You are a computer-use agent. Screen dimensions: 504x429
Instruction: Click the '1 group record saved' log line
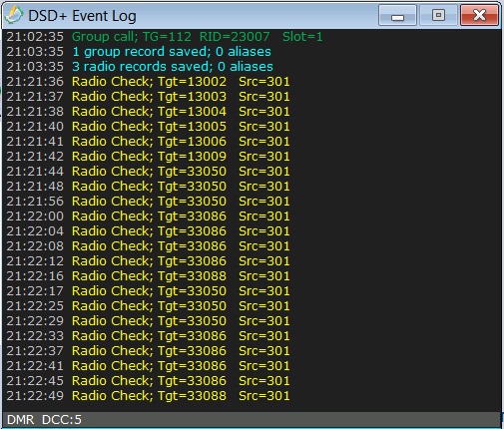(x=139, y=52)
